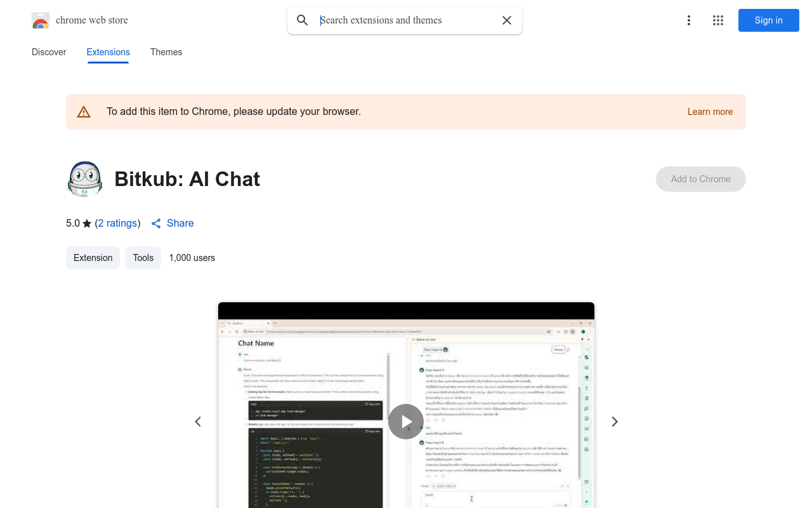The image size is (812, 508).
Task: Focus the Search extensions and themes field
Action: tap(406, 20)
